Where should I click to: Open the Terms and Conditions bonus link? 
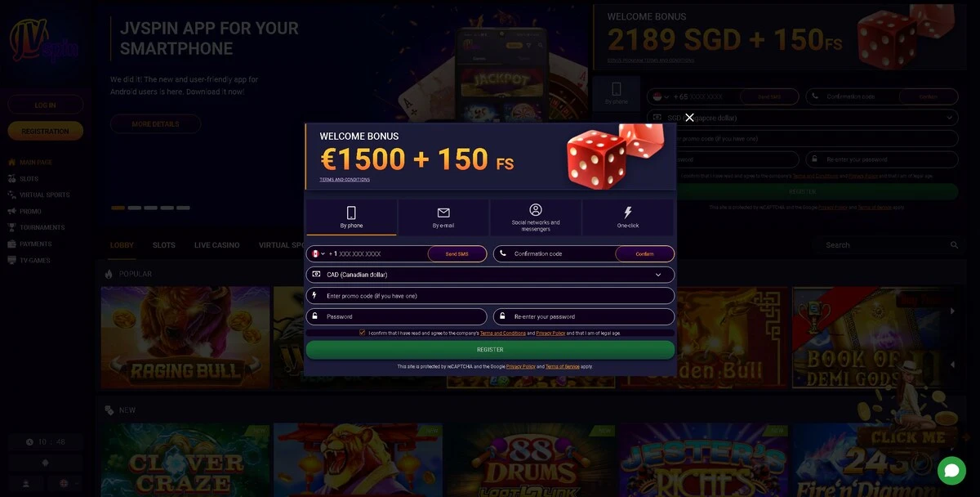point(345,180)
